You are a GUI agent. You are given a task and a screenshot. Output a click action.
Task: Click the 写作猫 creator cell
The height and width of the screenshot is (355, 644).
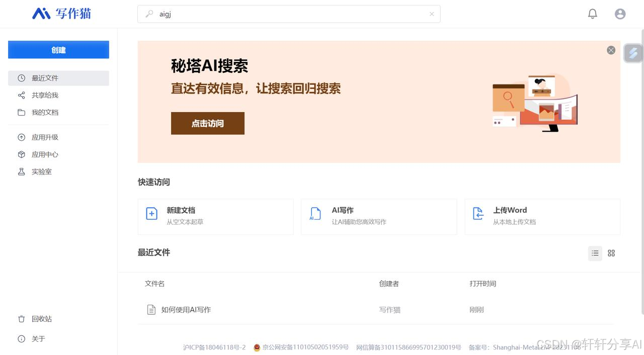(390, 310)
